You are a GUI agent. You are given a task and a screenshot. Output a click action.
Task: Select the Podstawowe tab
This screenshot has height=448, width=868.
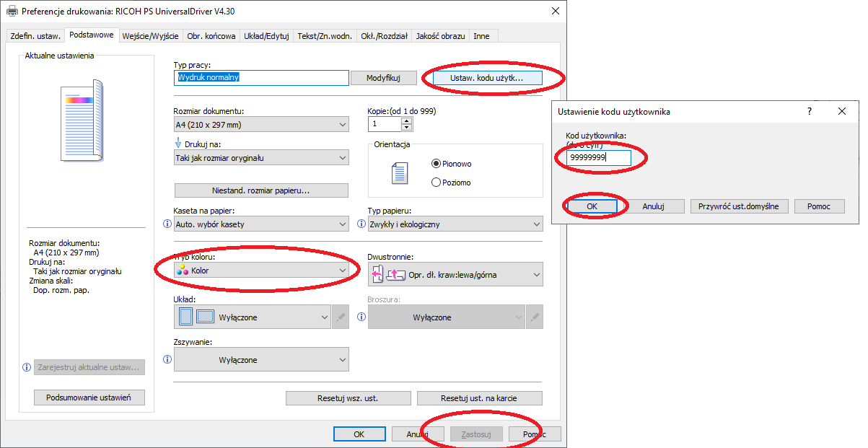point(92,35)
